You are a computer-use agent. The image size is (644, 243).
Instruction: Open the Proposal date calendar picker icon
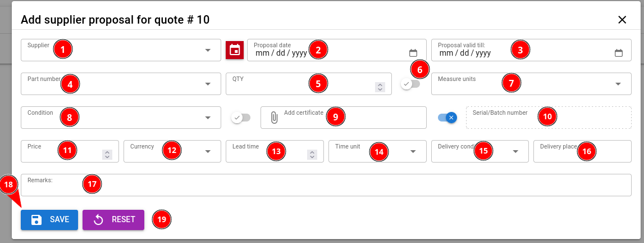click(413, 53)
